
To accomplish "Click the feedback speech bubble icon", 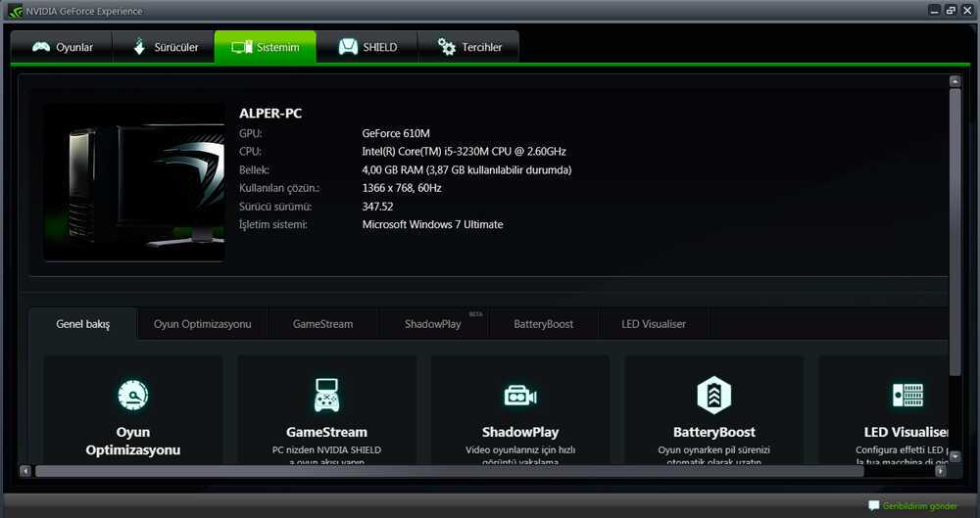I will tap(874, 505).
